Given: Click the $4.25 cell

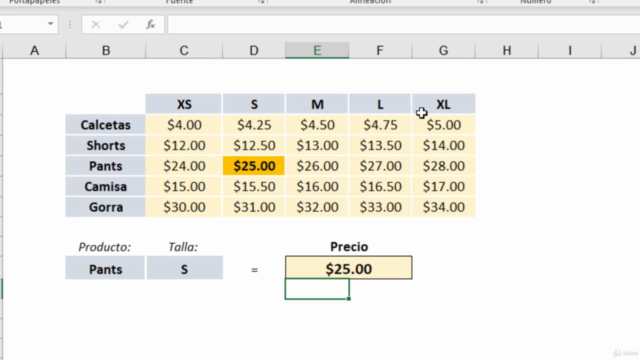Looking at the screenshot, I should click(x=254, y=124).
